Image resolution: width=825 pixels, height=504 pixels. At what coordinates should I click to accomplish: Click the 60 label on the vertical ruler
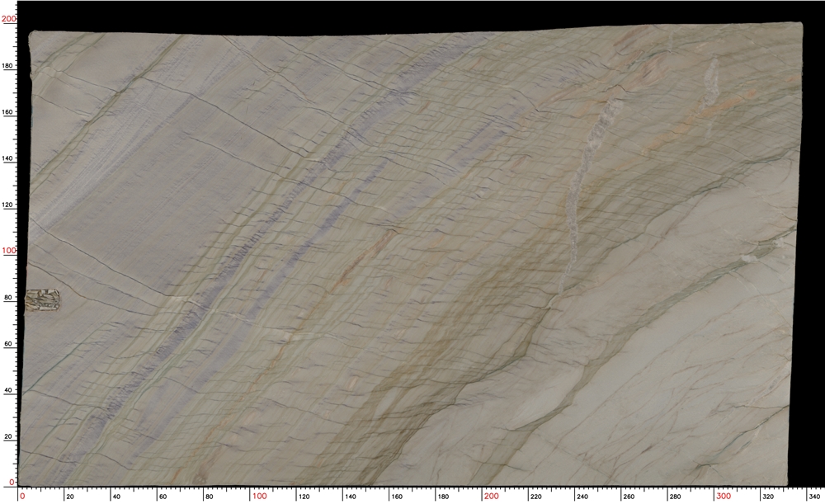[8, 343]
